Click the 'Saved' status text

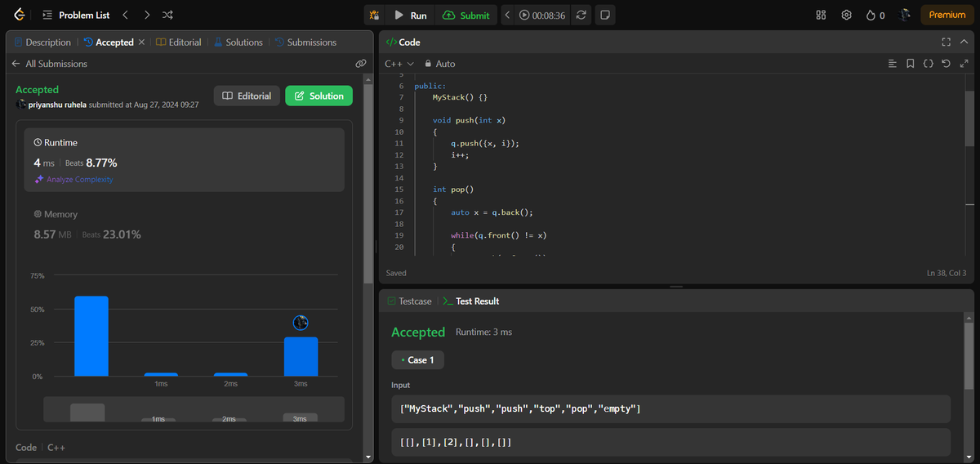click(x=396, y=273)
